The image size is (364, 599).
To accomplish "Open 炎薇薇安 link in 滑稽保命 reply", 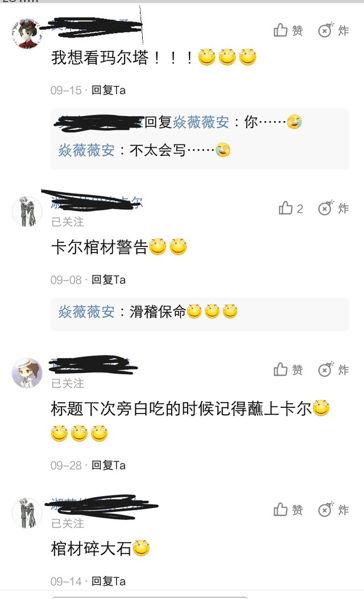I will tap(86, 312).
